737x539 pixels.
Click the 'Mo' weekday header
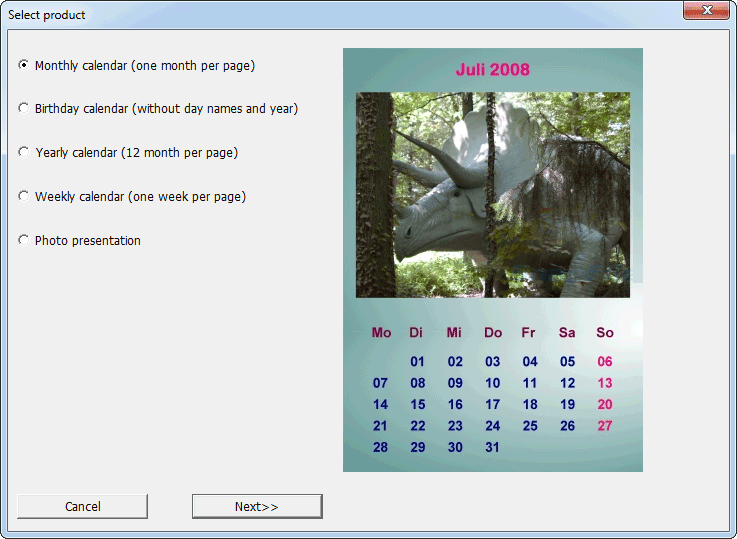coord(381,332)
